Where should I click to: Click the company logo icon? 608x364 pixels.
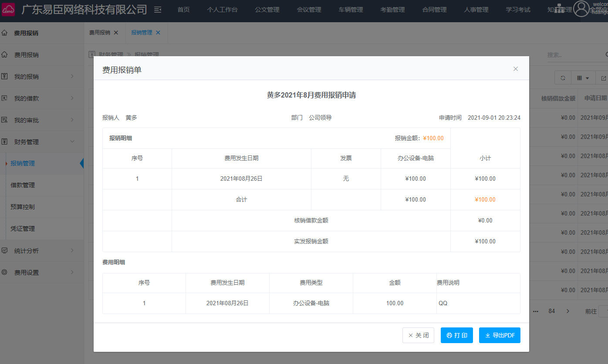coord(8,10)
